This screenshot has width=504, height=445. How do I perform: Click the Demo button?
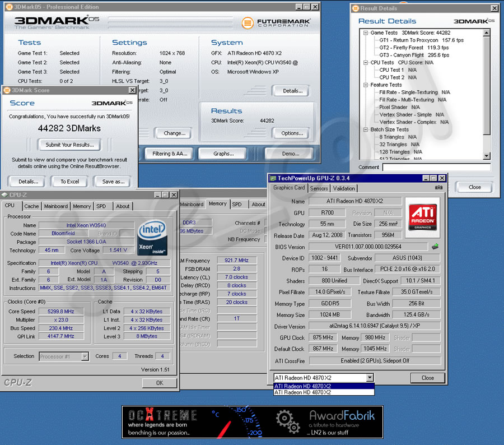290,154
